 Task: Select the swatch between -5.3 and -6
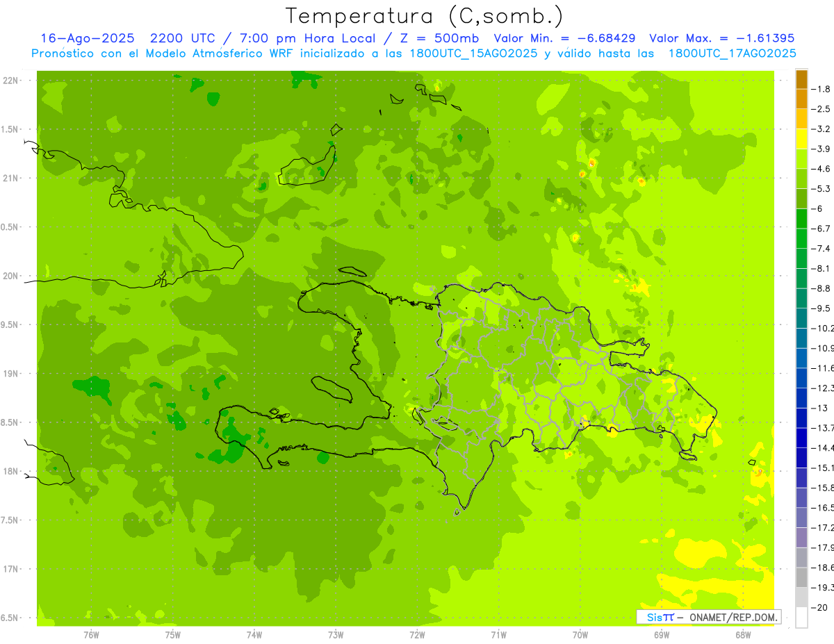point(801,199)
